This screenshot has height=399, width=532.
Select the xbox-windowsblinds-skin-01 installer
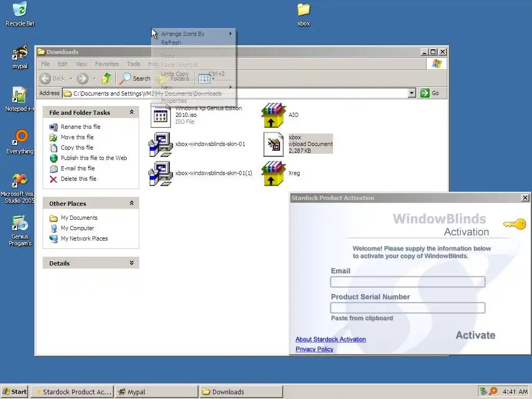point(197,144)
